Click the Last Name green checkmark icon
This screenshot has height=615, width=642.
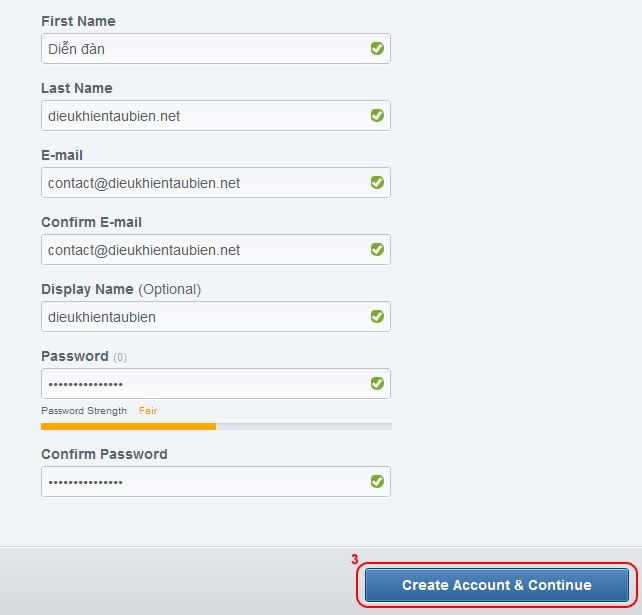click(x=377, y=115)
